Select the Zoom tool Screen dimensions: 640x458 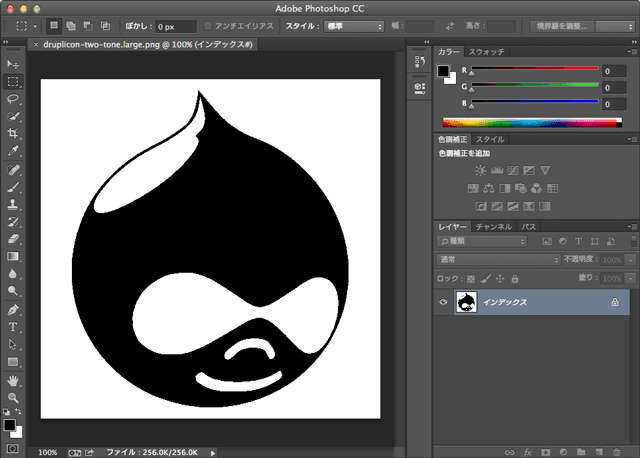[x=13, y=398]
